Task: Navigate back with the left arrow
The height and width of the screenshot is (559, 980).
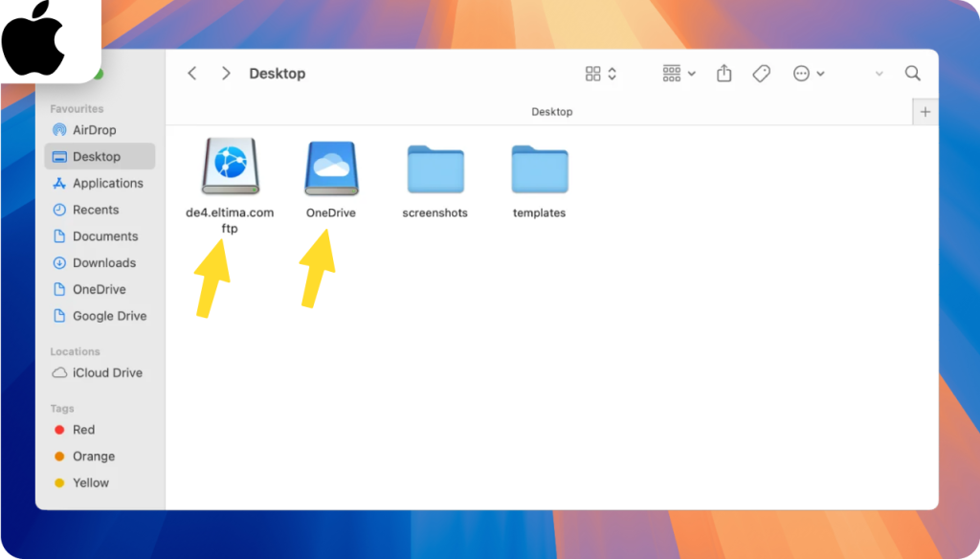Action: [x=191, y=73]
